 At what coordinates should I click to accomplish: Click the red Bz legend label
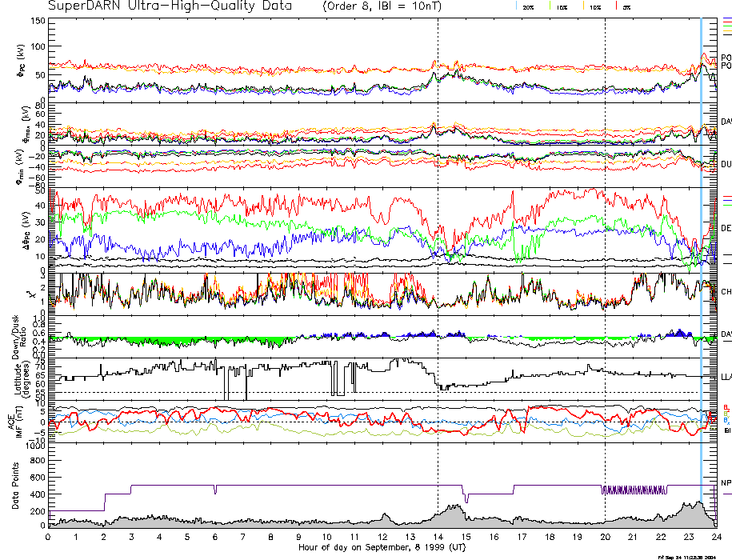click(726, 406)
